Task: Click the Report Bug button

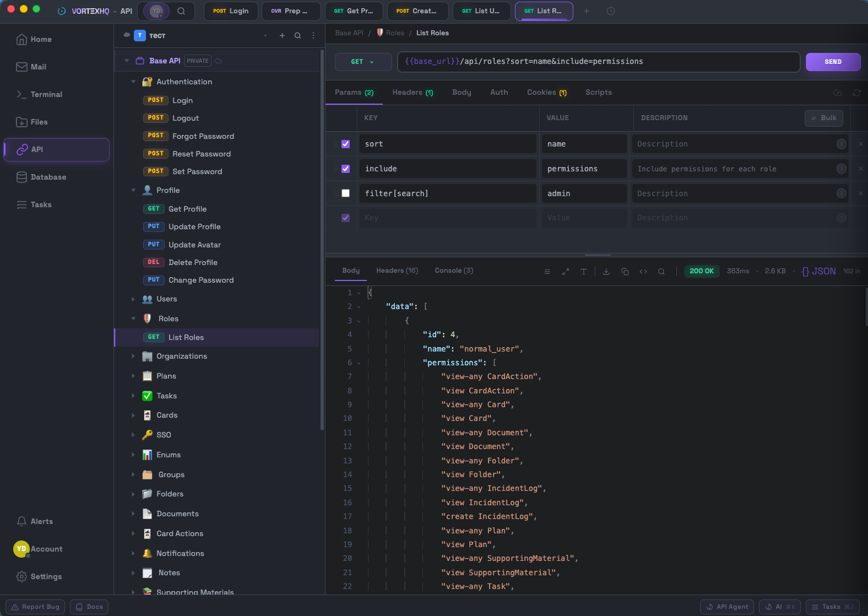Action: 35,607
